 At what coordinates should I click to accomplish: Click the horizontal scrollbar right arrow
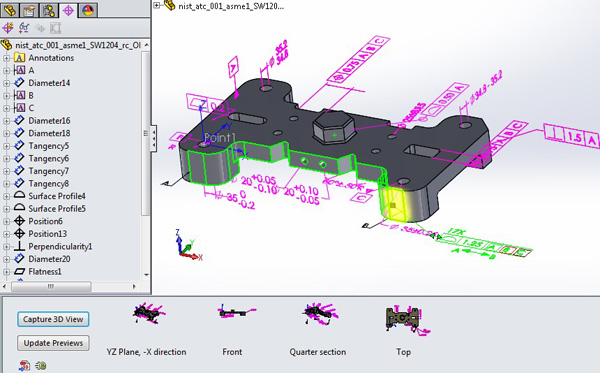click(x=134, y=286)
